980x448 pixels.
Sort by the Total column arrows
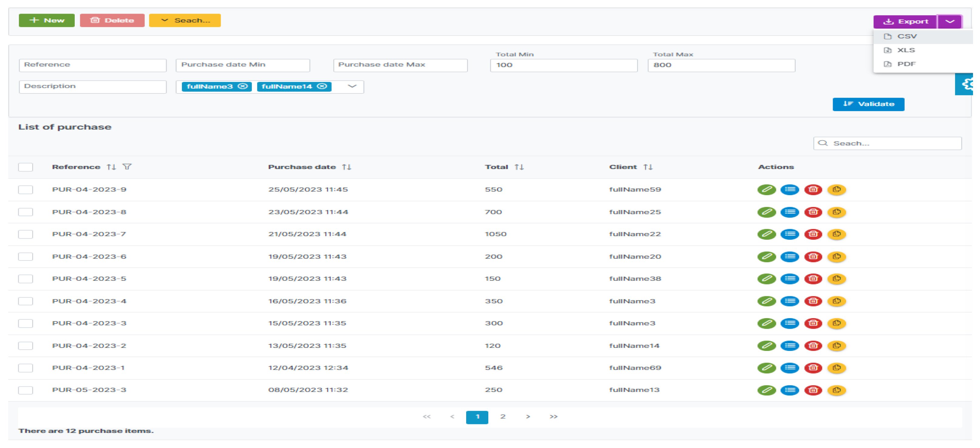point(519,167)
